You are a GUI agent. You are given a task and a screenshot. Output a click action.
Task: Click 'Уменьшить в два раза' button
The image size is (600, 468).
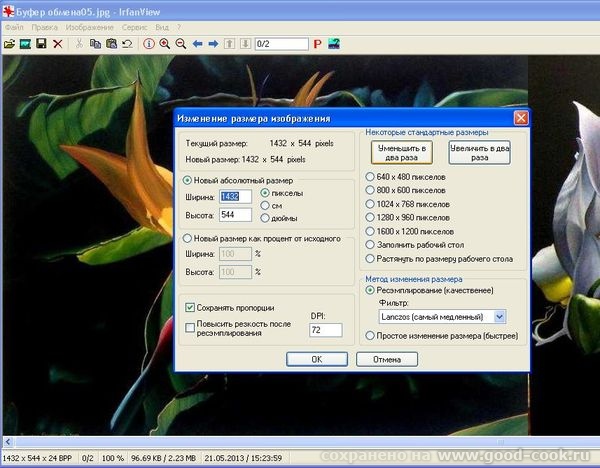[401, 152]
